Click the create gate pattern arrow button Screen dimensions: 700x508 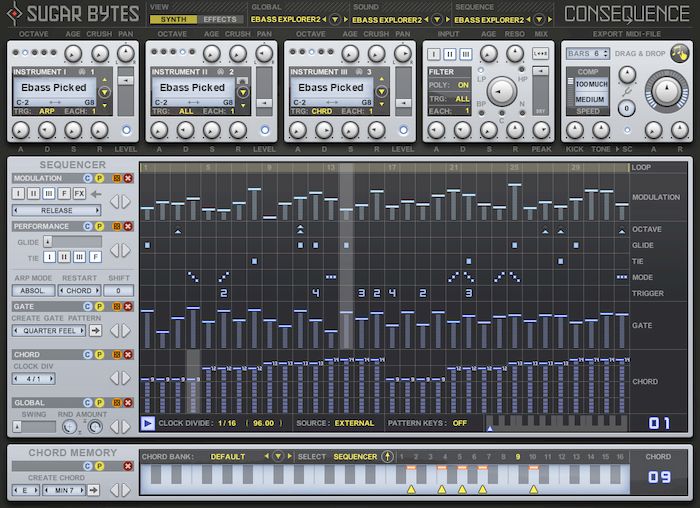(95, 330)
